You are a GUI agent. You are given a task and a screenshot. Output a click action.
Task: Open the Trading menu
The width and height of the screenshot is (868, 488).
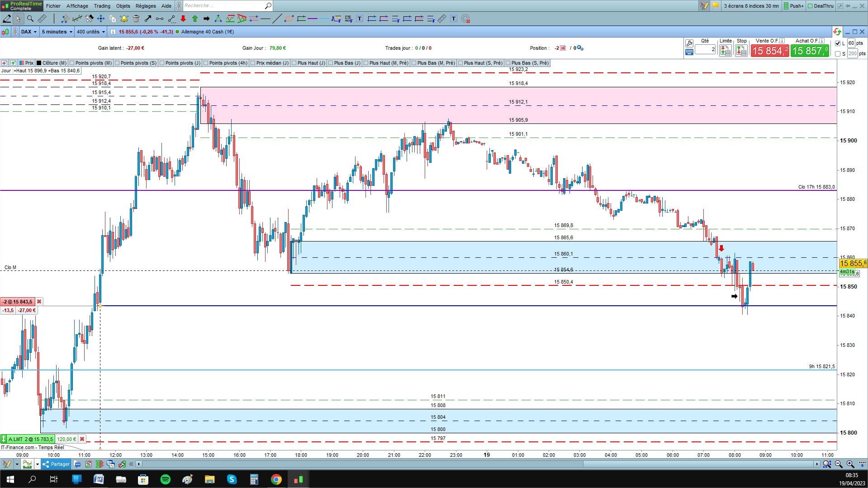102,6
